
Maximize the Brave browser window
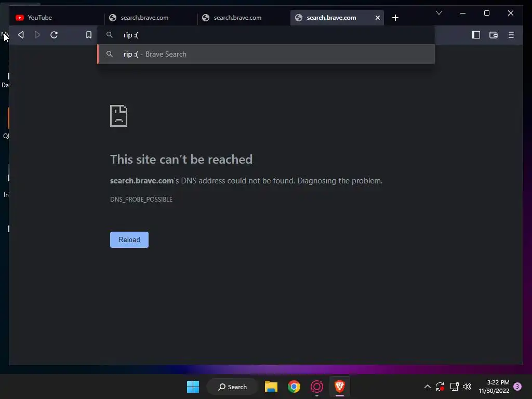click(486, 13)
